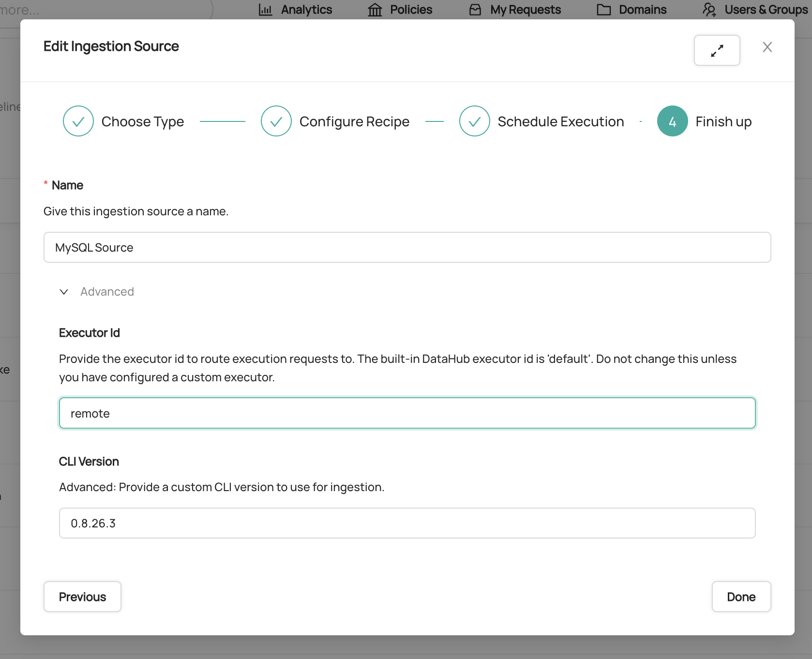
Task: Click the CLI Version input field
Action: (407, 523)
